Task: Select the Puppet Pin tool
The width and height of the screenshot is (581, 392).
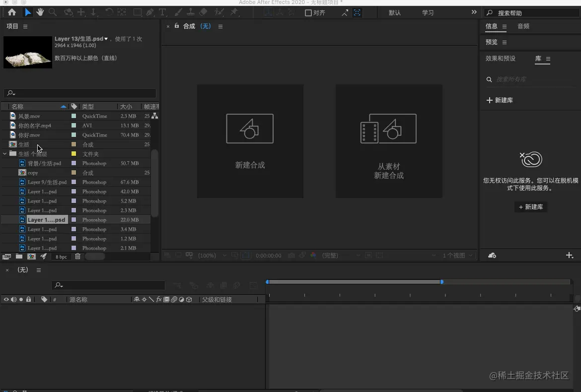Action: coord(234,12)
